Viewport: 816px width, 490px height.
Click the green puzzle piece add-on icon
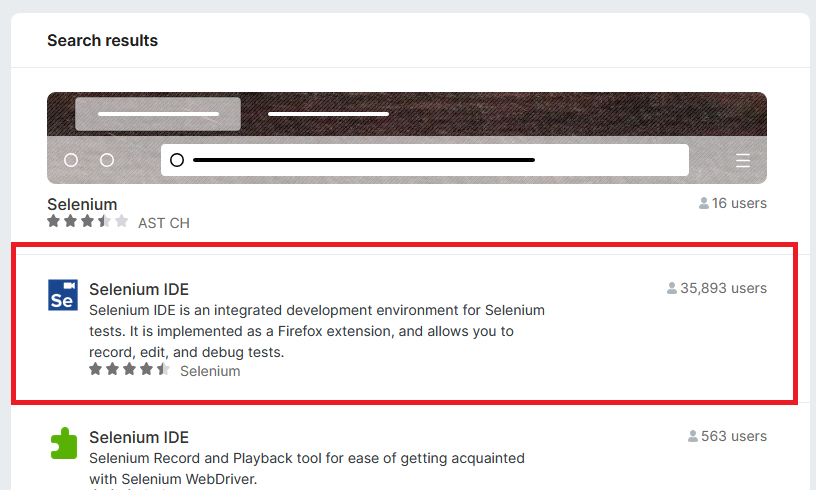pos(63,443)
